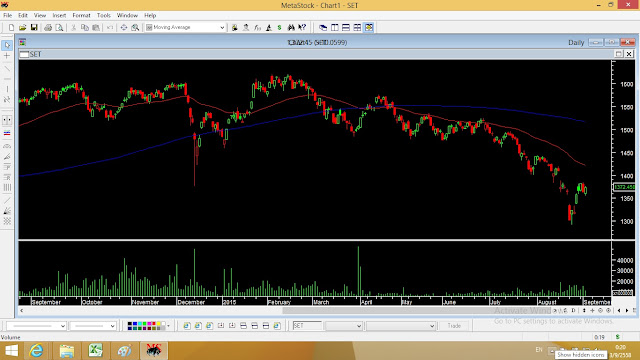Click the overlapping-windows icon in the top toolbar
This screenshot has width=640, height=360.
tap(323, 27)
